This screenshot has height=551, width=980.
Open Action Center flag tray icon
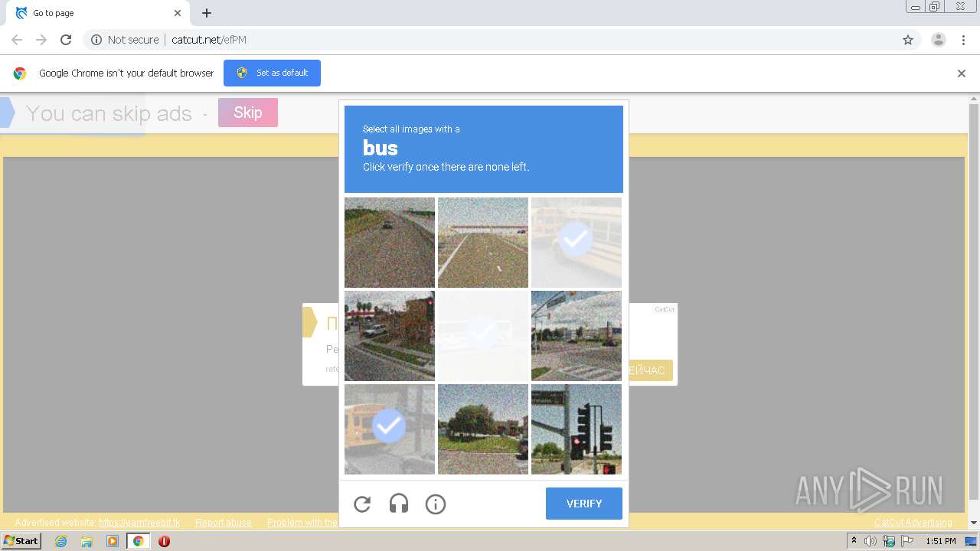(x=907, y=541)
